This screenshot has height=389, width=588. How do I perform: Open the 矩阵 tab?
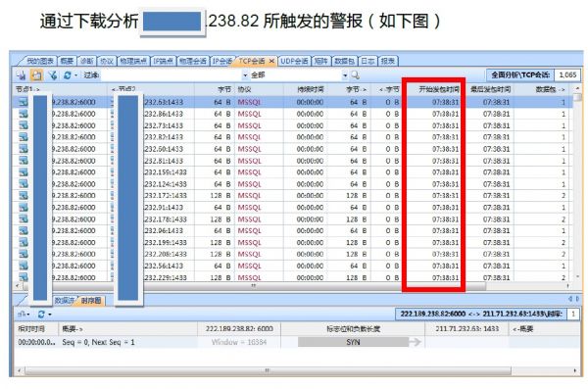(x=321, y=61)
